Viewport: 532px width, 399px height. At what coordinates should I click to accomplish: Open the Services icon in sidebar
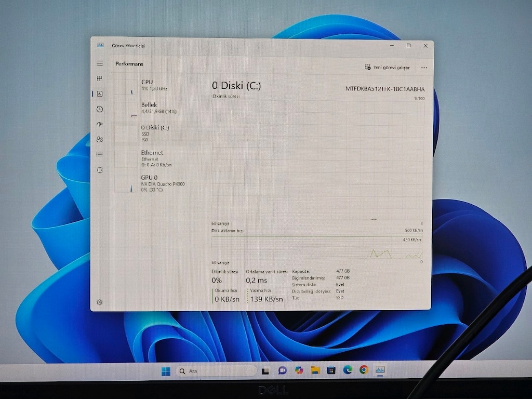(100, 170)
